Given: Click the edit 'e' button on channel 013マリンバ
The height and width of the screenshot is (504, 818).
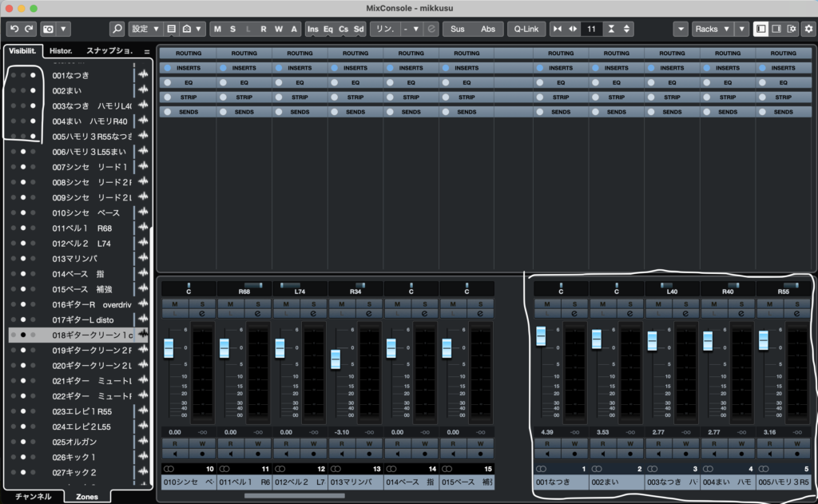Looking at the screenshot, I should tap(369, 314).
